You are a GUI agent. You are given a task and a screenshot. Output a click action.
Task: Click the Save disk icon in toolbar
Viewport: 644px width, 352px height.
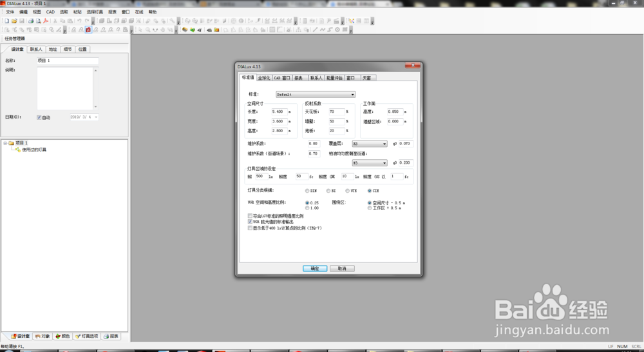click(x=22, y=21)
